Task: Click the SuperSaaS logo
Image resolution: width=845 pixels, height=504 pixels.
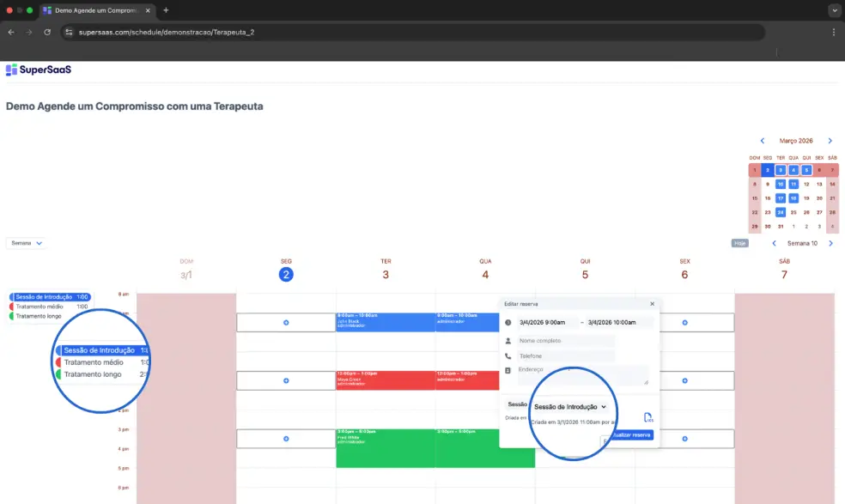Action: (38, 70)
